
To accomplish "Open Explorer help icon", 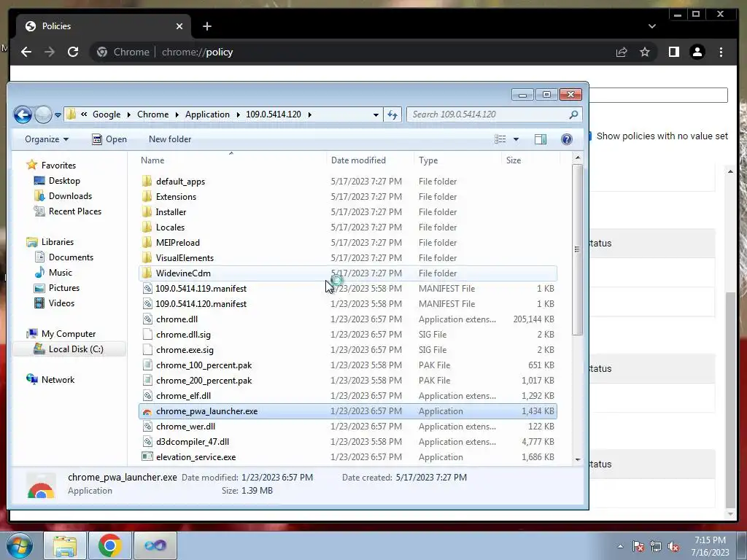I will [566, 139].
